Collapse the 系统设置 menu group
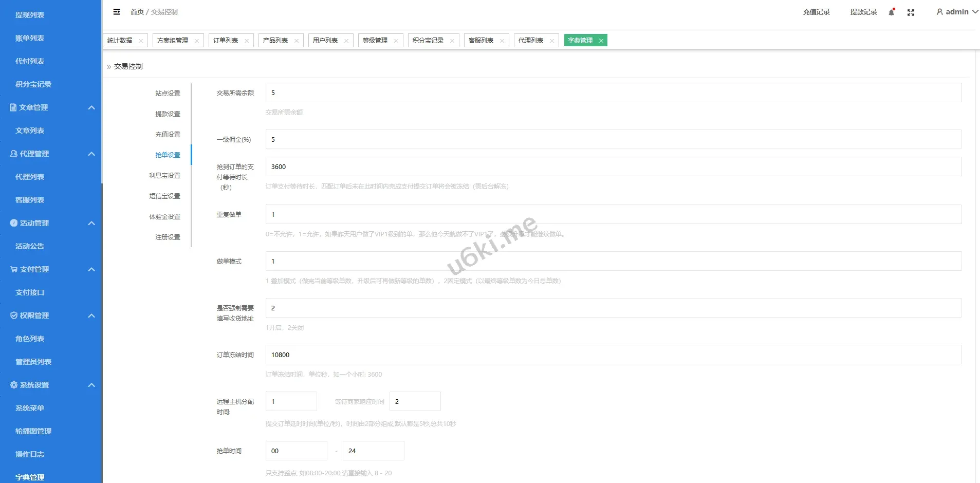The height and width of the screenshot is (483, 980). [x=91, y=384]
